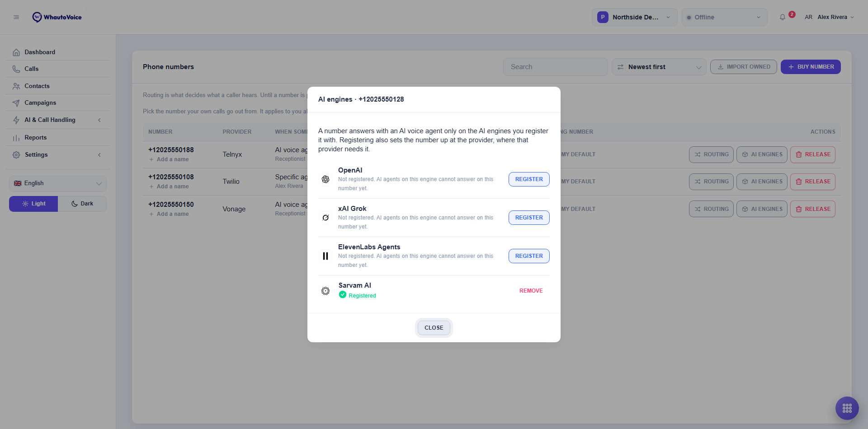
Task: Click the Sarvam AI engine icon
Action: click(x=325, y=291)
